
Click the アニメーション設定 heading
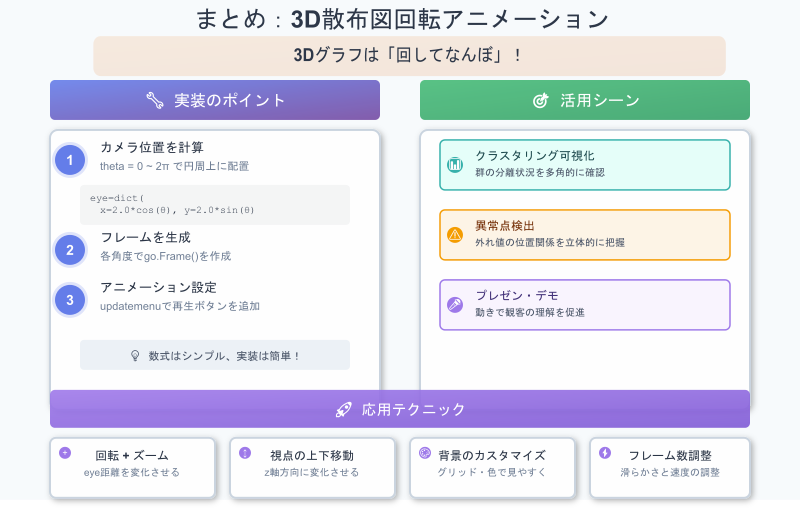159,287
